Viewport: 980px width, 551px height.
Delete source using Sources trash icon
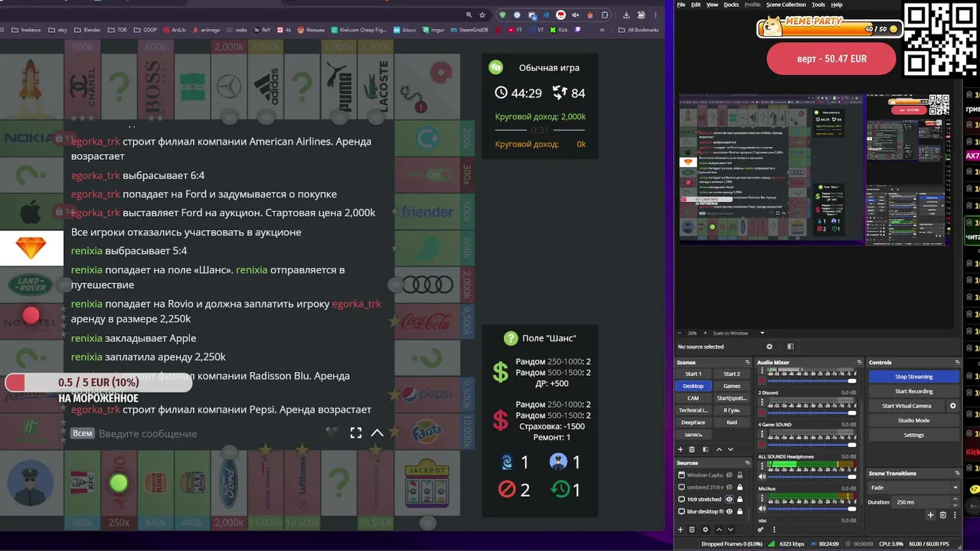pos(691,530)
